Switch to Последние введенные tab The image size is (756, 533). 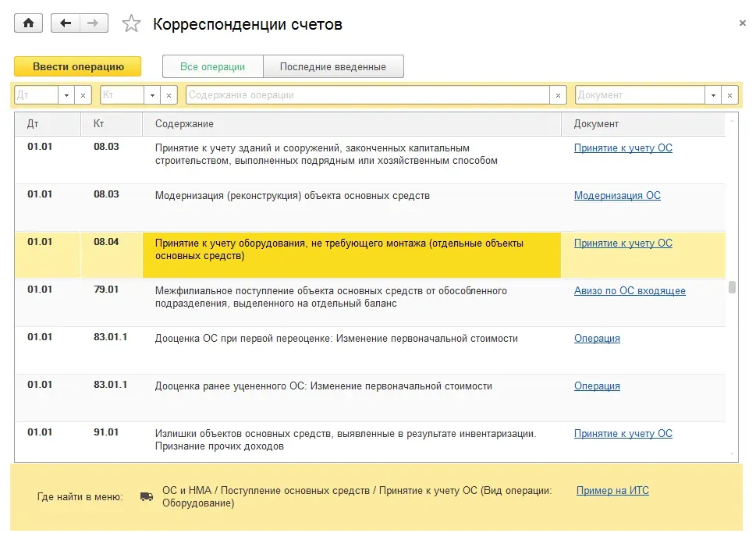(334, 66)
